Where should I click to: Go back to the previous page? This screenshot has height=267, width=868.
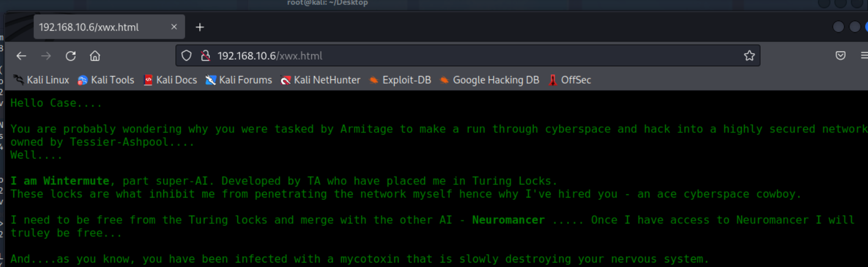[x=21, y=56]
